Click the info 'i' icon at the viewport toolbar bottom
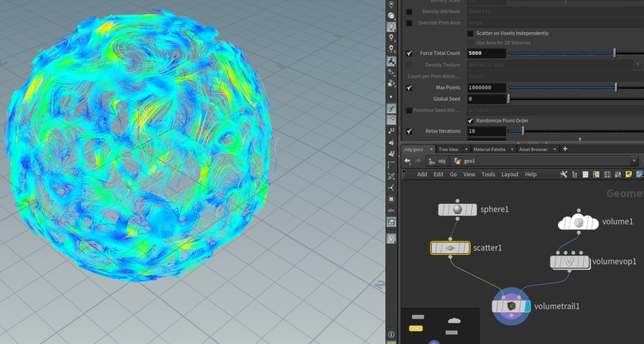The height and width of the screenshot is (344, 644). 391,334
